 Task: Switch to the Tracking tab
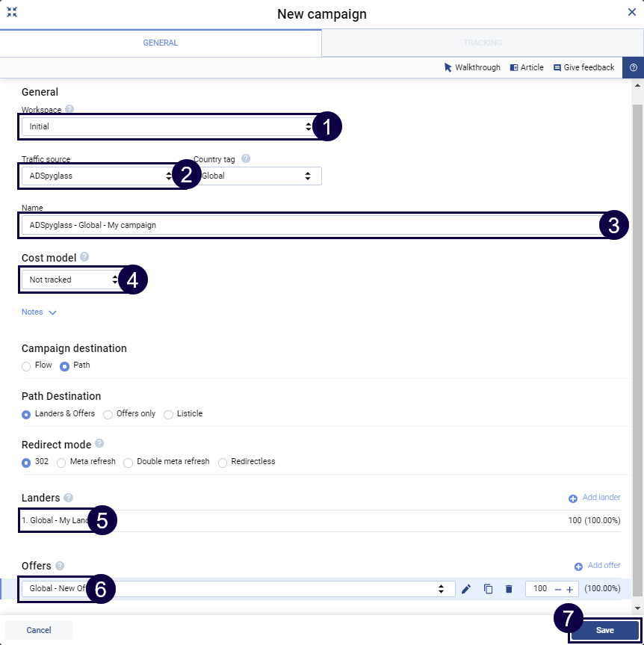[x=482, y=43]
